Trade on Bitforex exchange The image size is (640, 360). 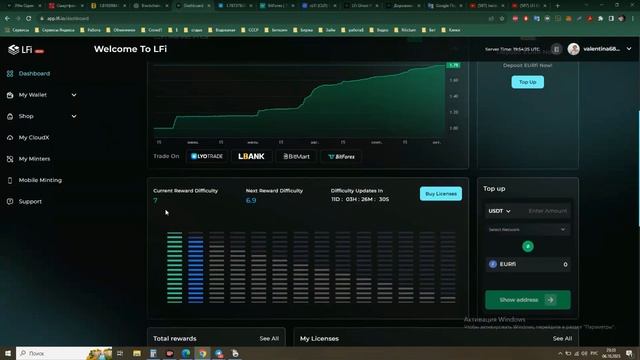pyautogui.click(x=341, y=156)
